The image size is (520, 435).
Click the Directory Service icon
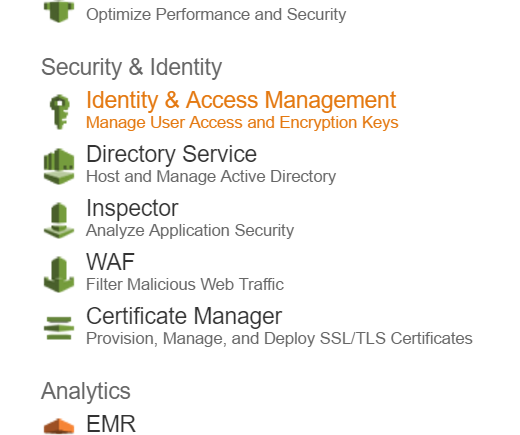pos(59,166)
